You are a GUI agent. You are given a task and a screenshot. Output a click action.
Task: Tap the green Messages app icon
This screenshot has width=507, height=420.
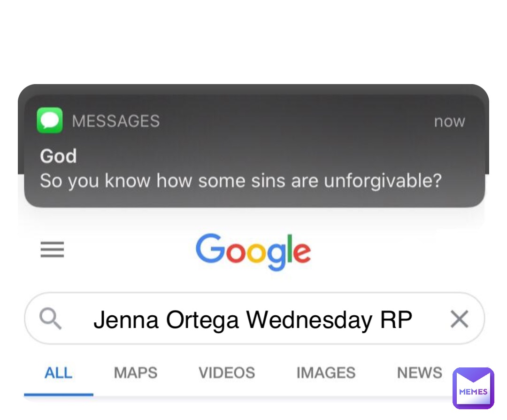tap(49, 120)
